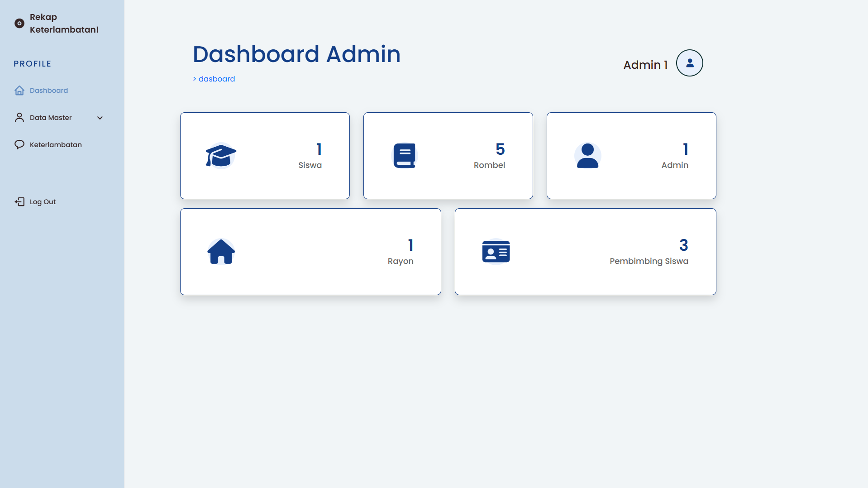The image size is (868, 488).
Task: Click the home icon beside Dashboard
Action: pyautogui.click(x=19, y=91)
